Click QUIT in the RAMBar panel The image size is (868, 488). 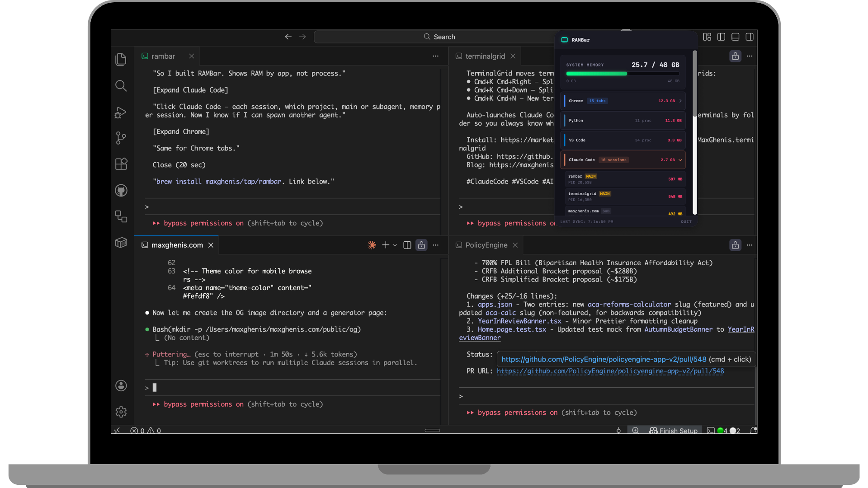pos(686,221)
